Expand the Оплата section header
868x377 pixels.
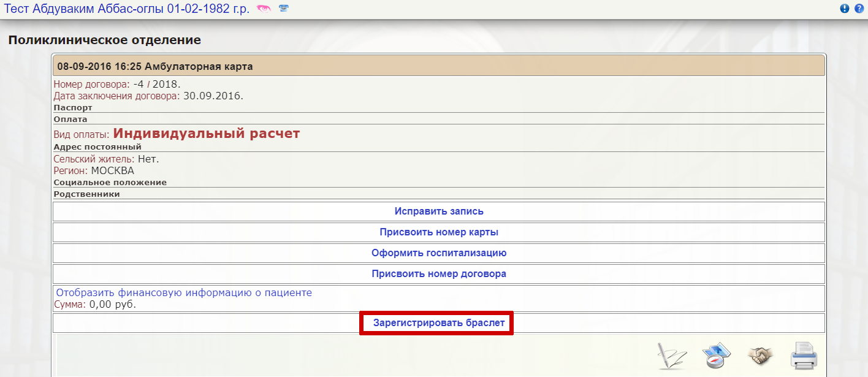pyautogui.click(x=70, y=120)
